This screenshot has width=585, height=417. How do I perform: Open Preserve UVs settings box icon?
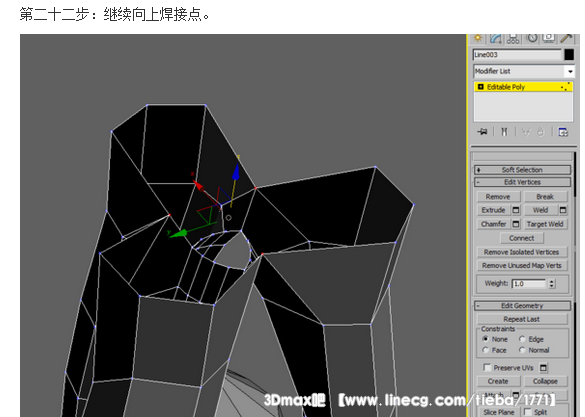coord(544,368)
